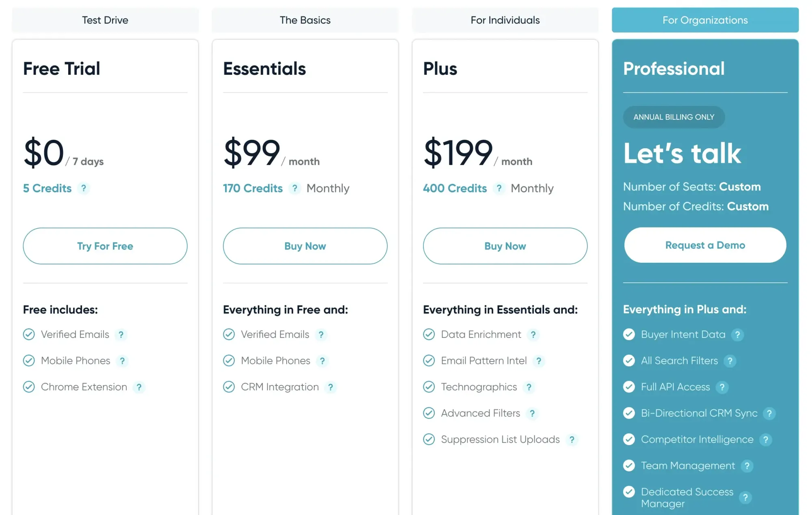Click the question mark next to Data Enrichment
The height and width of the screenshot is (515, 812).
(533, 334)
